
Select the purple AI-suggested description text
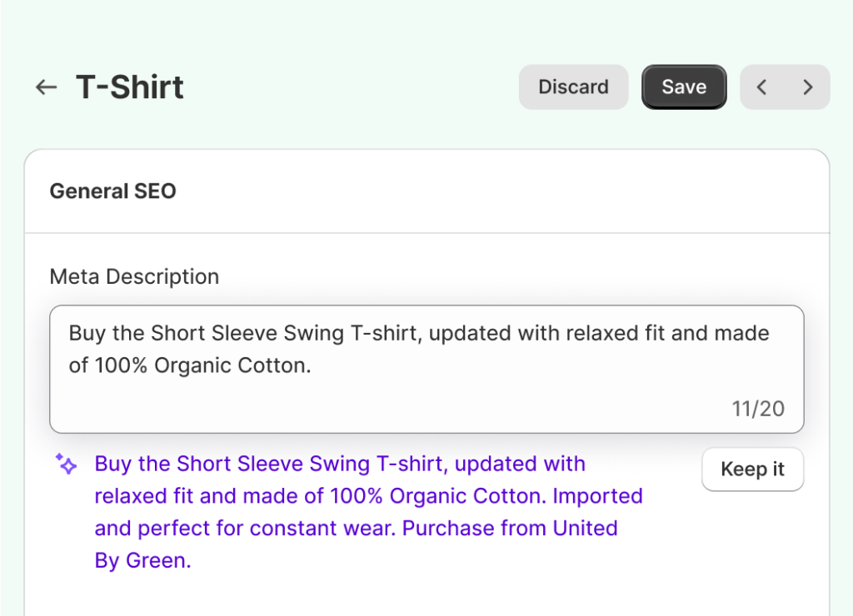click(368, 512)
